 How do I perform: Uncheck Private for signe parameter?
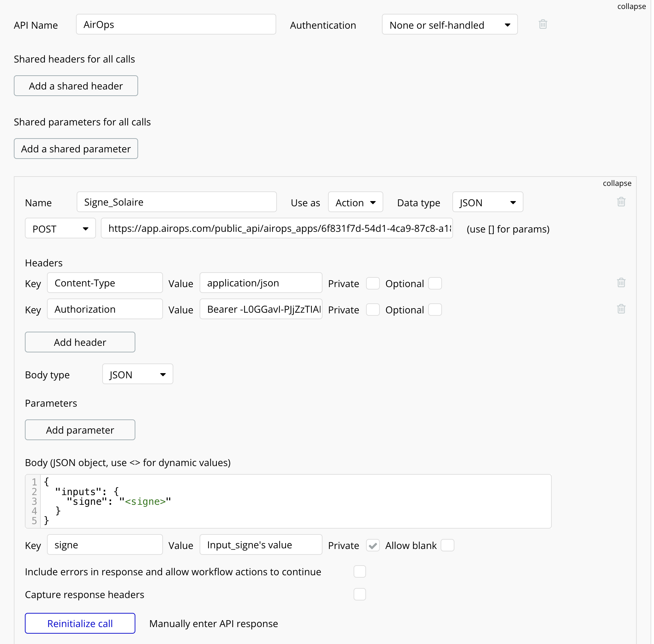[x=373, y=546]
